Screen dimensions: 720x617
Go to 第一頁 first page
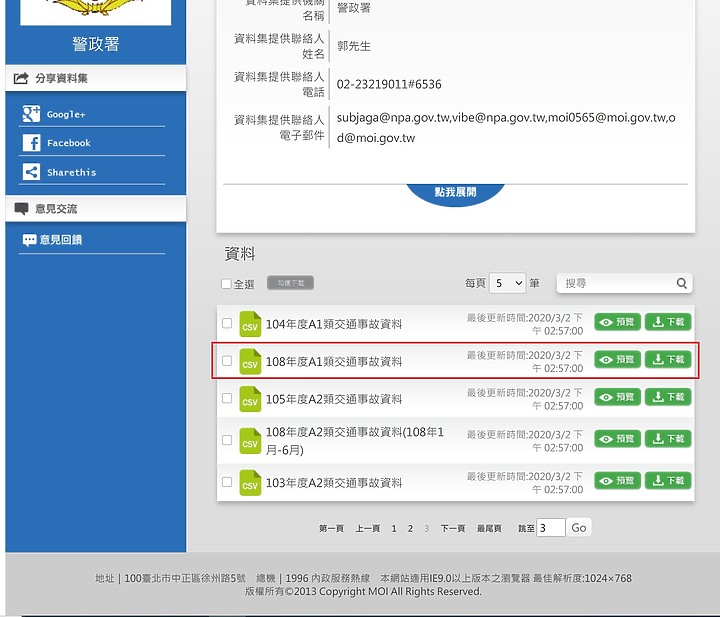coord(331,528)
